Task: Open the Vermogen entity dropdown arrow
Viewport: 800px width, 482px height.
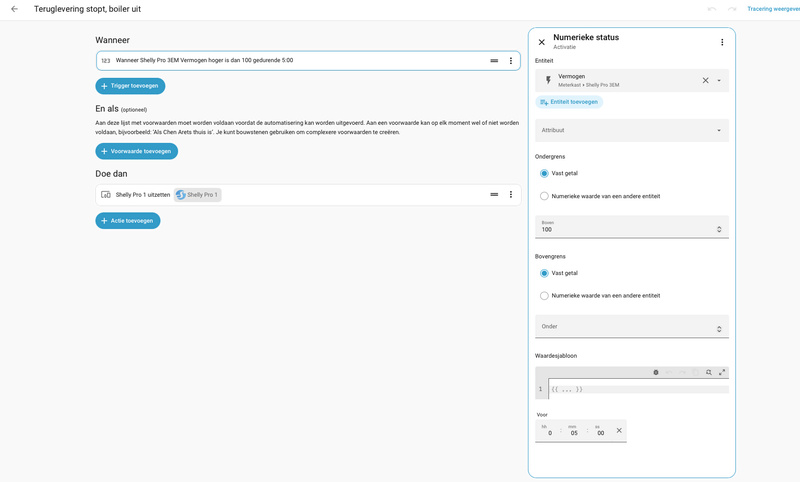Action: 719,81
